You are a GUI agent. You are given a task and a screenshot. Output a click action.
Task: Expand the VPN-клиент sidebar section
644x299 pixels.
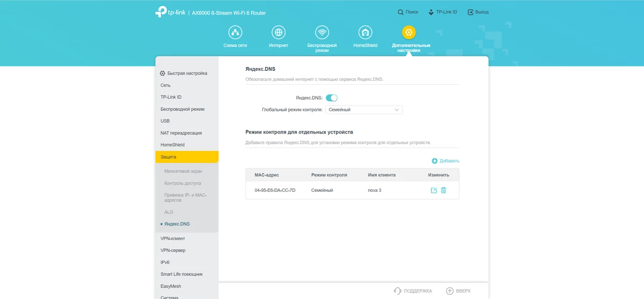pos(173,238)
